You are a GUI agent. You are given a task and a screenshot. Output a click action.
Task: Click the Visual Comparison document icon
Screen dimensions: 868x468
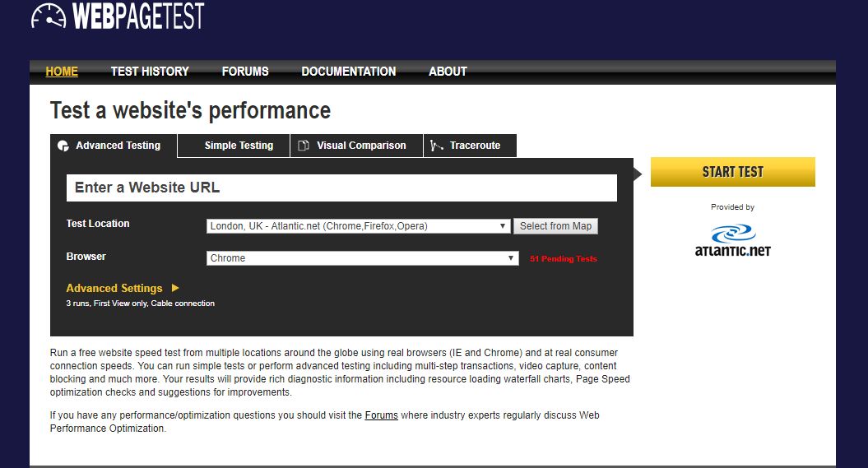point(304,146)
